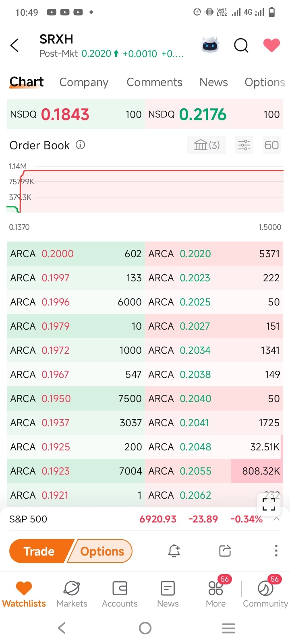Select the ARCA 0.2055 ask row

[214, 471]
